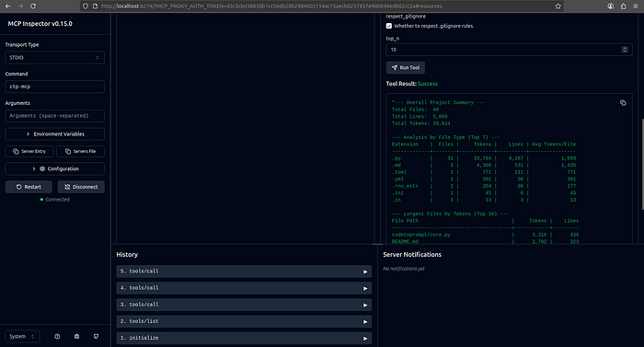Click the page scrollbar on right edge
Viewport: 644px width, 347px height.
pos(642,165)
